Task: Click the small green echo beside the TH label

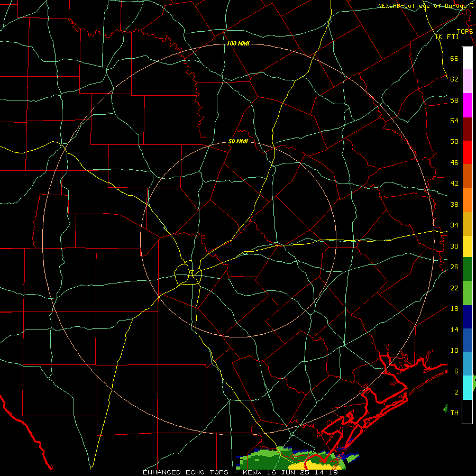Action: pyautogui.click(x=446, y=408)
